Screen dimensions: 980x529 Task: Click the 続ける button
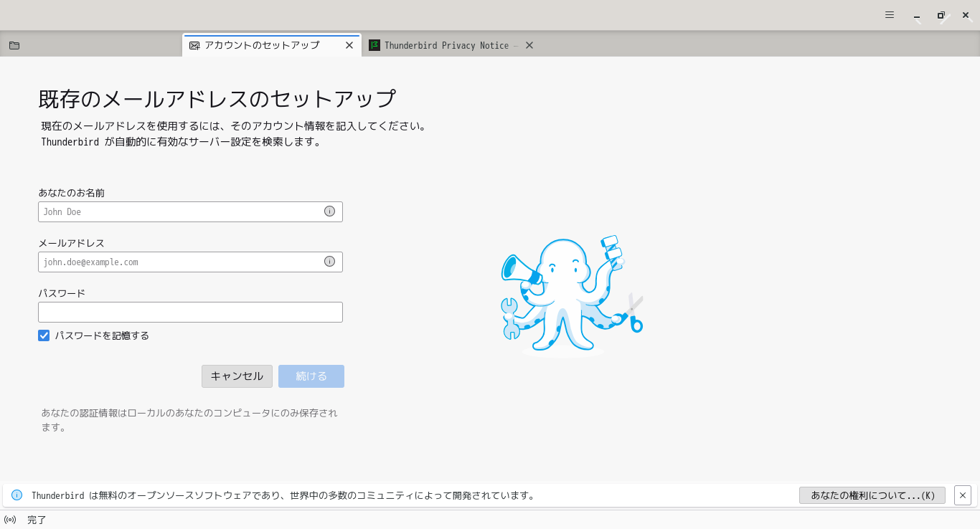click(311, 376)
